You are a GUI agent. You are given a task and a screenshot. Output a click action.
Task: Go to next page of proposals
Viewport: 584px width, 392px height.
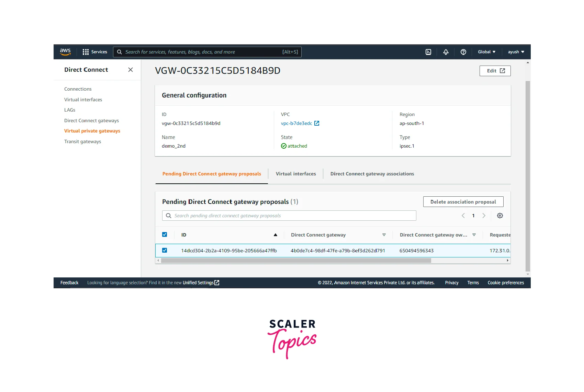(x=484, y=216)
